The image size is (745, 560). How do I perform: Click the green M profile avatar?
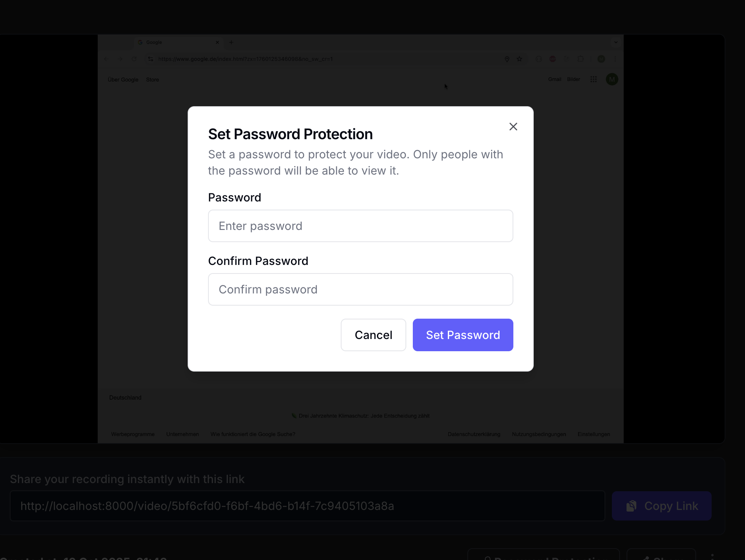point(612,79)
